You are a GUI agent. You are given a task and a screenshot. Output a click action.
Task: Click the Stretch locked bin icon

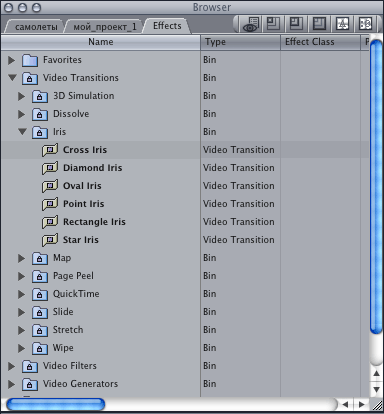click(40, 330)
